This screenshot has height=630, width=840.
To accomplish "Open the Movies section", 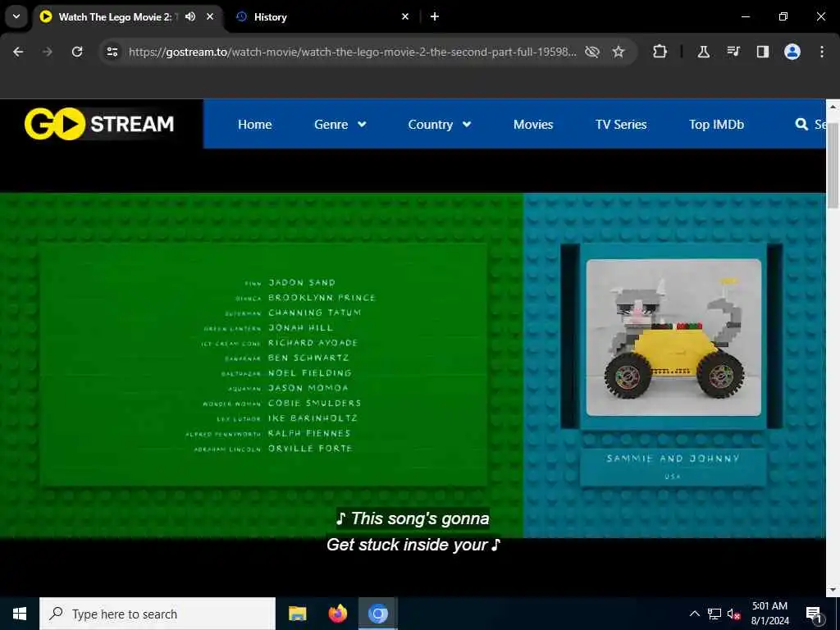I will (533, 125).
